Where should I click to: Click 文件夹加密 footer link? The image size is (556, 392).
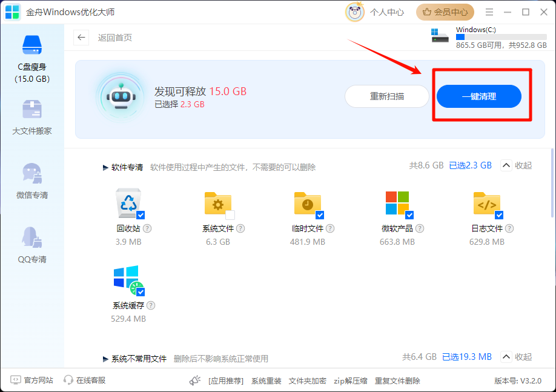pos(308,381)
